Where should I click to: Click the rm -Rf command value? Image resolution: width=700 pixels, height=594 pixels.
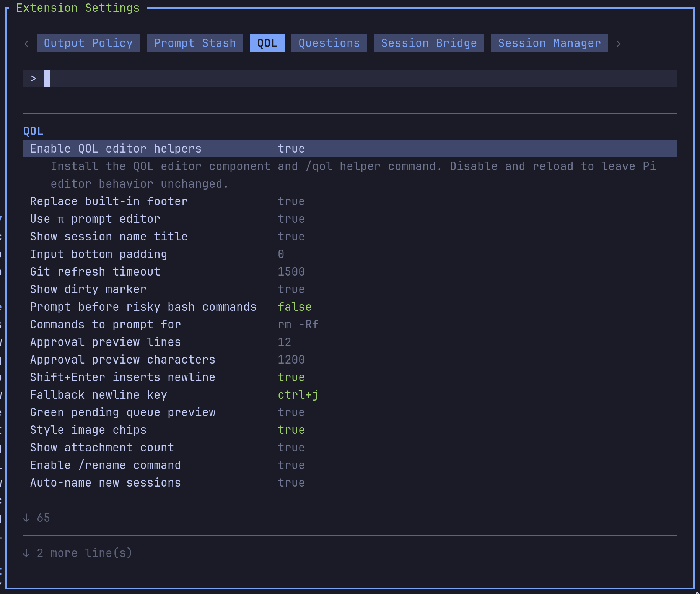pos(298,325)
